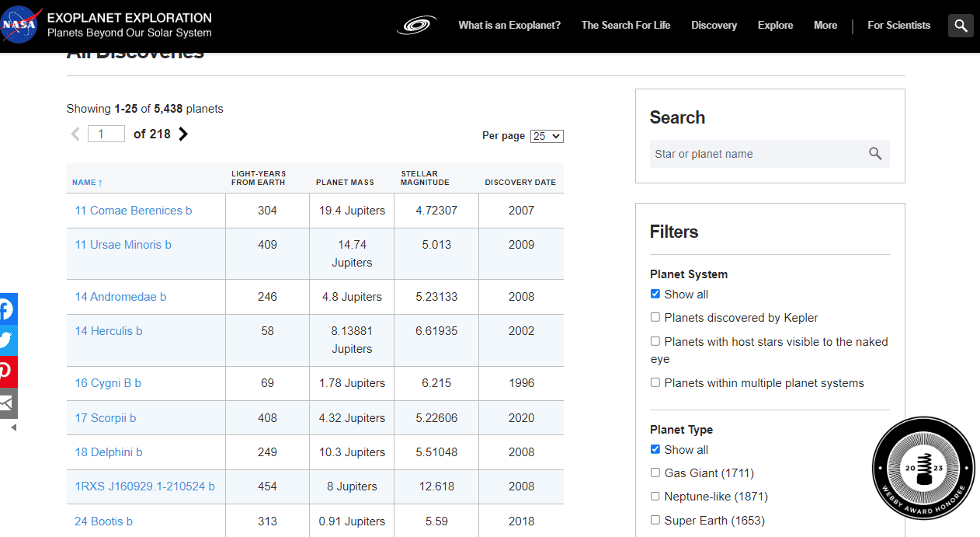This screenshot has width=980, height=537.
Task: Share page via email icon
Action: [x=7, y=403]
